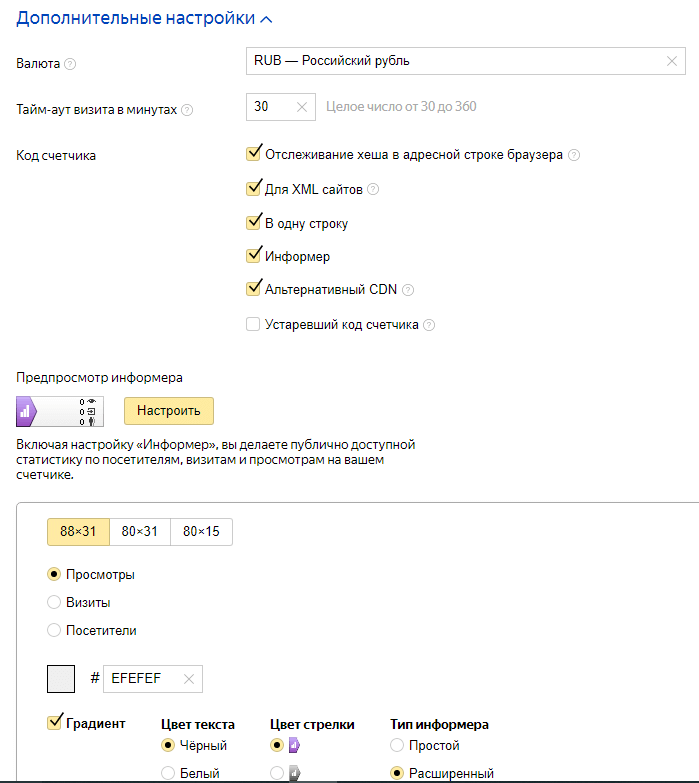Click the hex color field EFEFEF
699x783 pixels.
point(153,679)
